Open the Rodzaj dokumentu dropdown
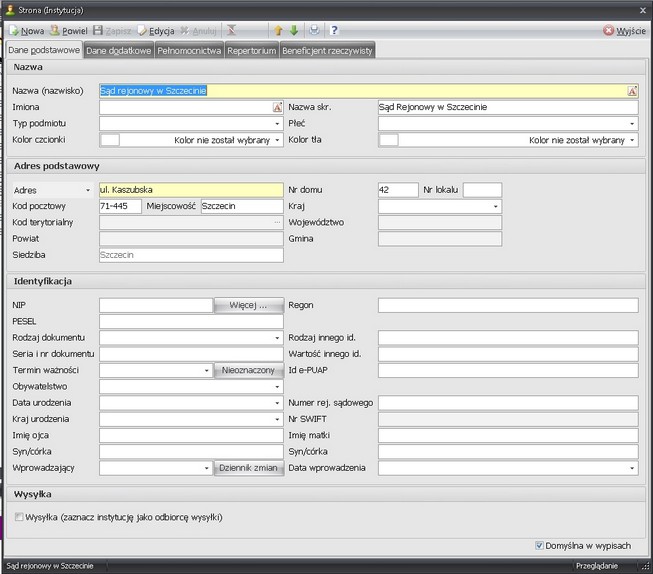The height and width of the screenshot is (574, 653). coord(278,338)
